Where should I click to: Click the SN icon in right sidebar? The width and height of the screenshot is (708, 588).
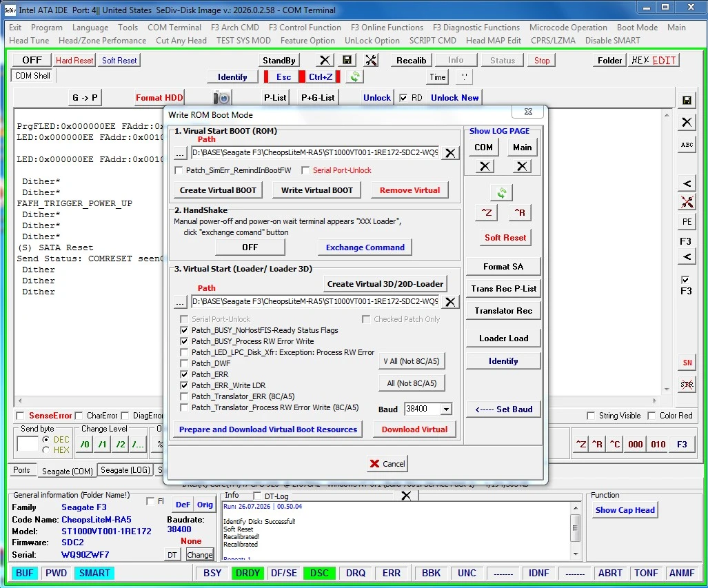click(687, 362)
